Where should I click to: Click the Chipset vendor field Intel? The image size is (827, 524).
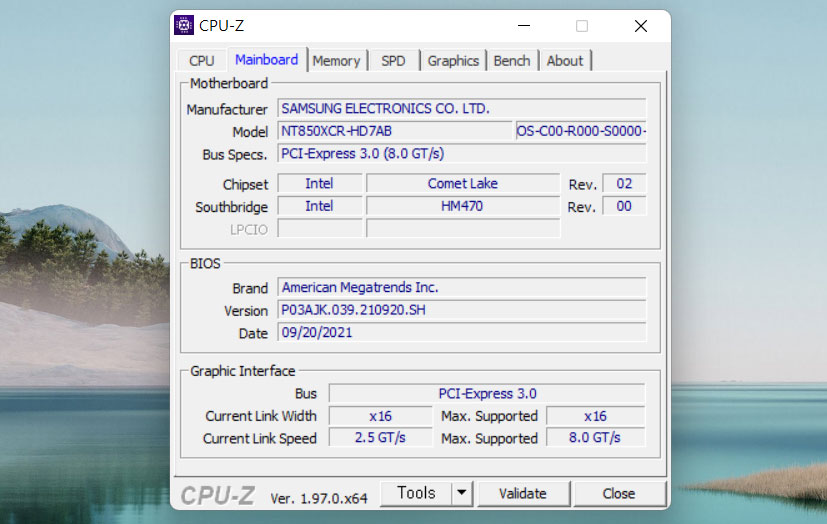coord(320,183)
